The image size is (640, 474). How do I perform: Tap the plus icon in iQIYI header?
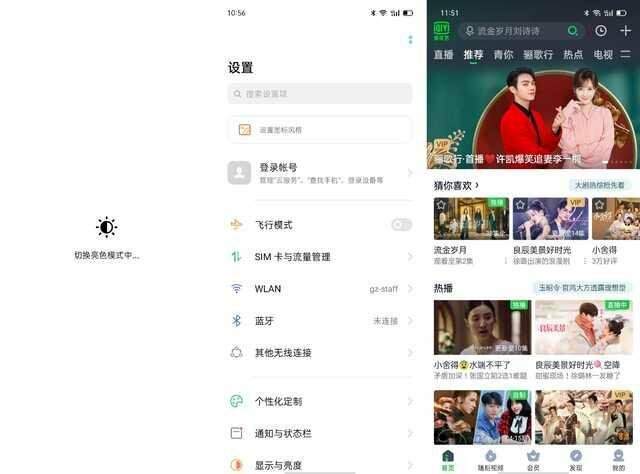(x=625, y=31)
